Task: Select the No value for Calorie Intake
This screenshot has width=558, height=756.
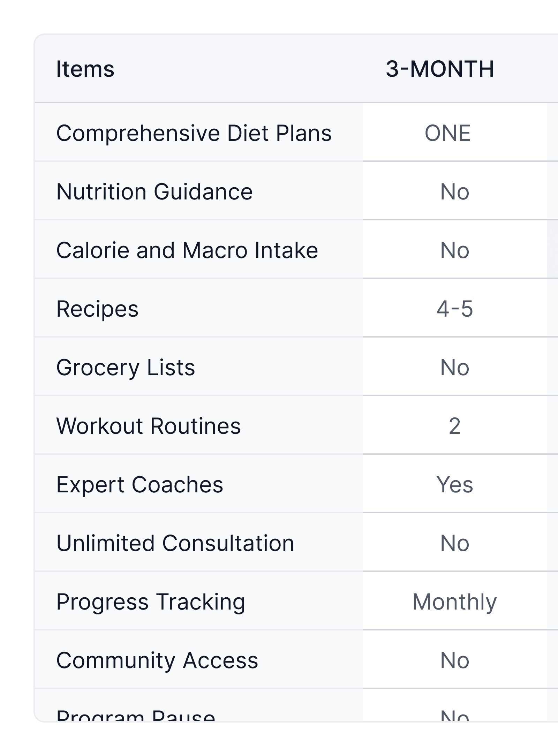Action: [x=454, y=250]
